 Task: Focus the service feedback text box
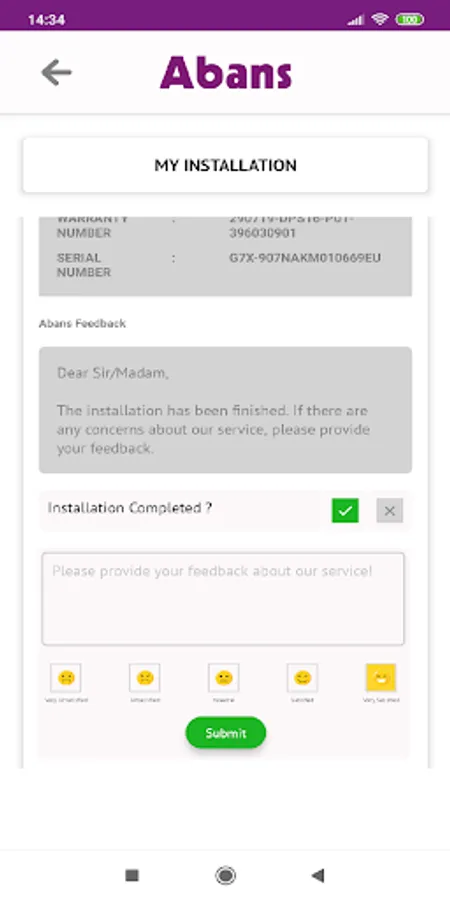(x=223, y=599)
